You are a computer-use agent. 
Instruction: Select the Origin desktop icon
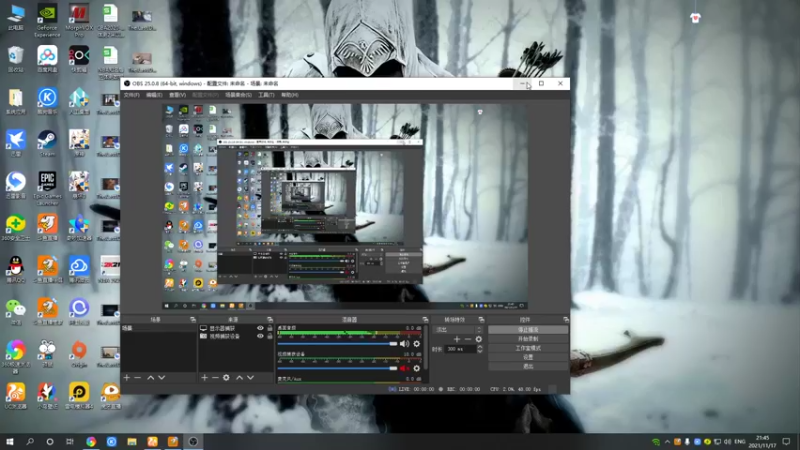point(79,354)
